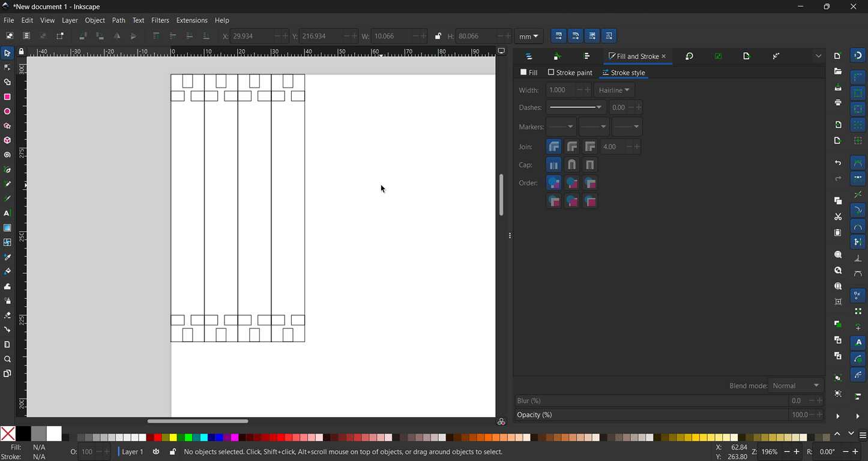Select the Gradient tool
This screenshot has width=868, height=461.
tap(7, 228)
